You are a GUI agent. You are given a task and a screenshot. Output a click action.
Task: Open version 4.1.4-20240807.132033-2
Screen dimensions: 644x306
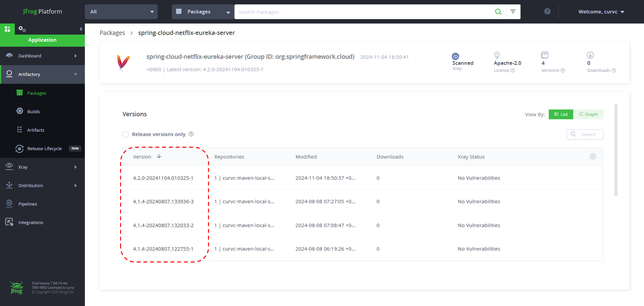(x=163, y=225)
